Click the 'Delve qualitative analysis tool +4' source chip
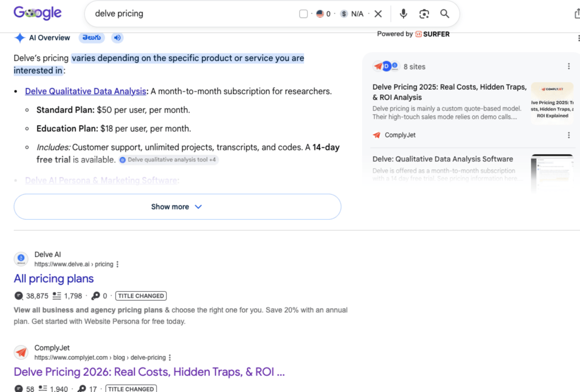The image size is (580, 392). tap(168, 160)
